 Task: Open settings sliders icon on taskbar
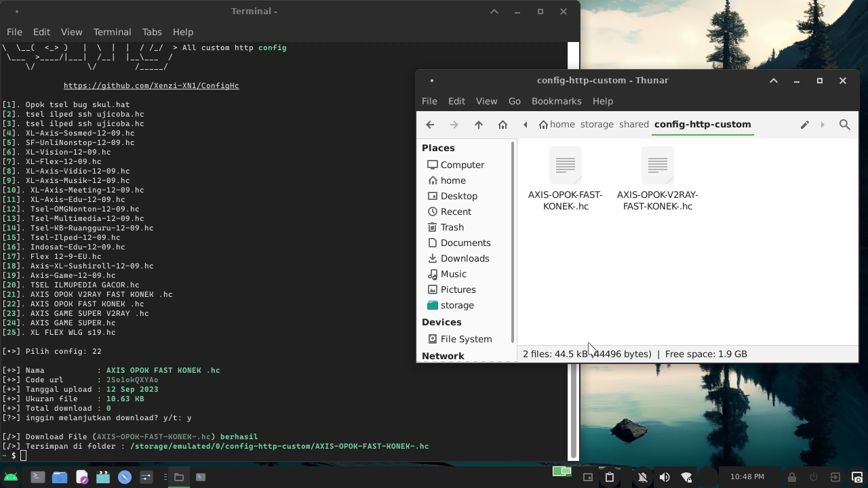(146, 477)
